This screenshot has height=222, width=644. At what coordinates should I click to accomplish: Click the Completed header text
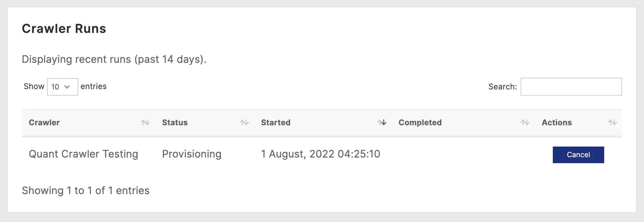pyautogui.click(x=420, y=123)
